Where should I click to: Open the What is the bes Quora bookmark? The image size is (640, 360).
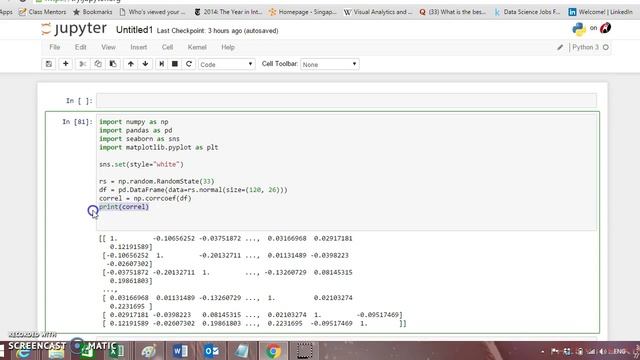[x=453, y=12]
